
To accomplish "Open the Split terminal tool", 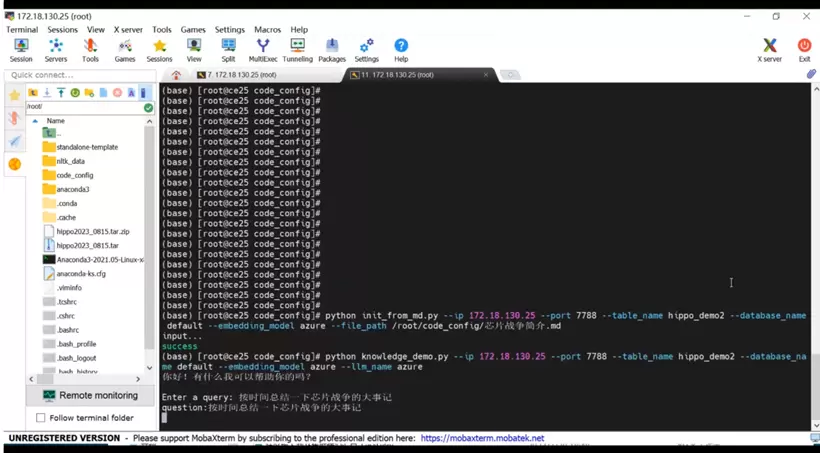I will pos(228,50).
